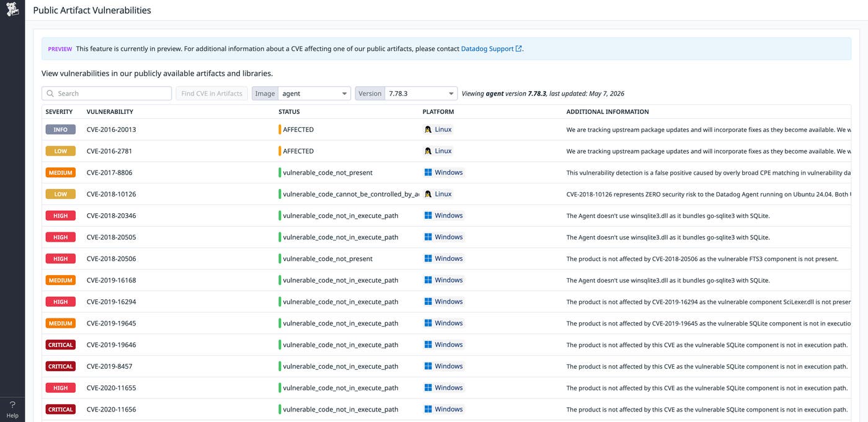Screen dimensions: 868x422
Task: Click Windows logo in CVE-2019-19645 row
Action: (x=428, y=323)
